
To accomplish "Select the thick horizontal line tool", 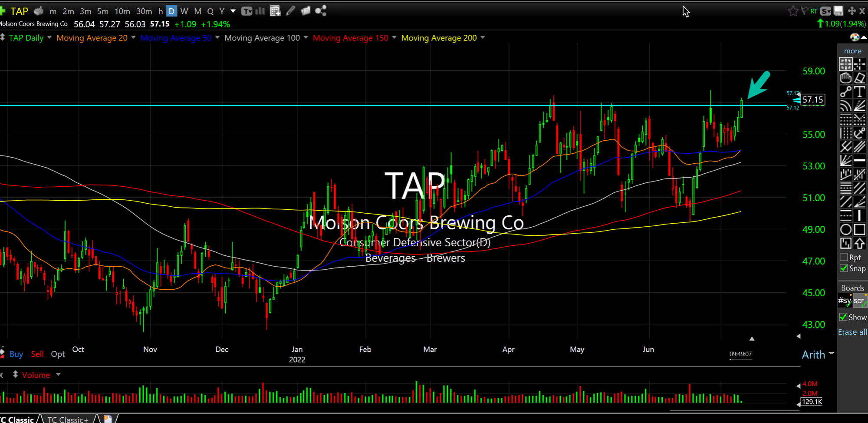I will point(860,160).
